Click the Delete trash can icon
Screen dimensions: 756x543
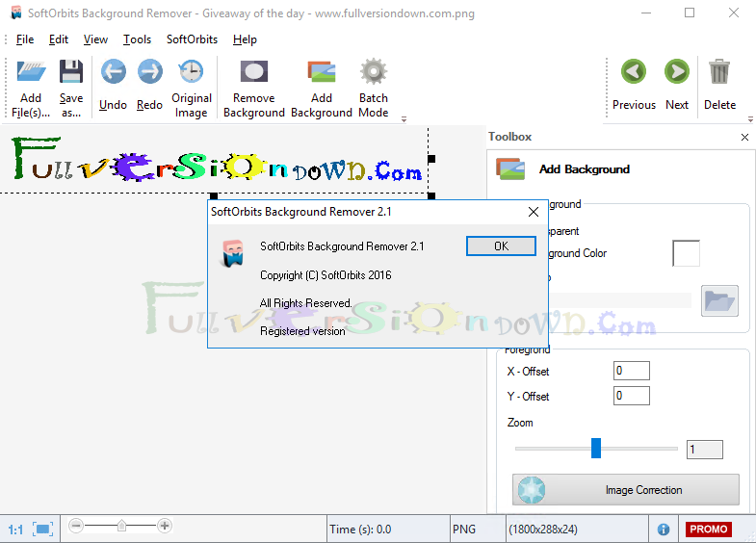(x=719, y=72)
